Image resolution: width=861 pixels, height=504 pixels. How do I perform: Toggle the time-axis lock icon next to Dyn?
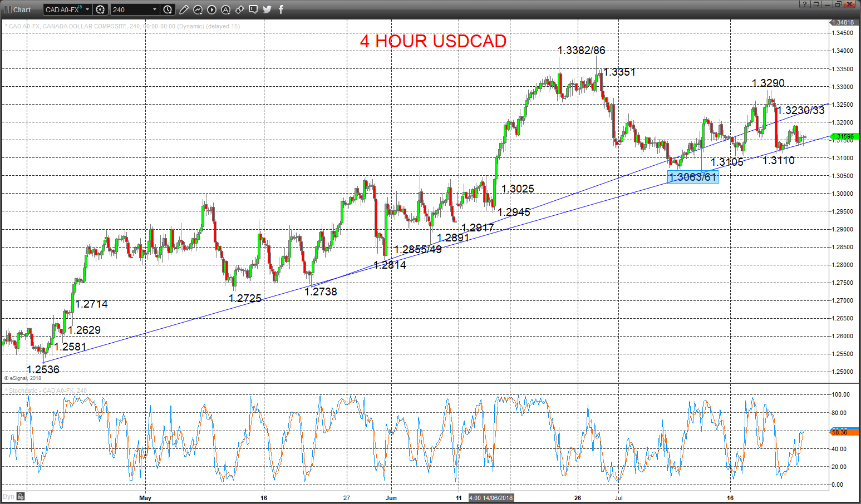21,496
